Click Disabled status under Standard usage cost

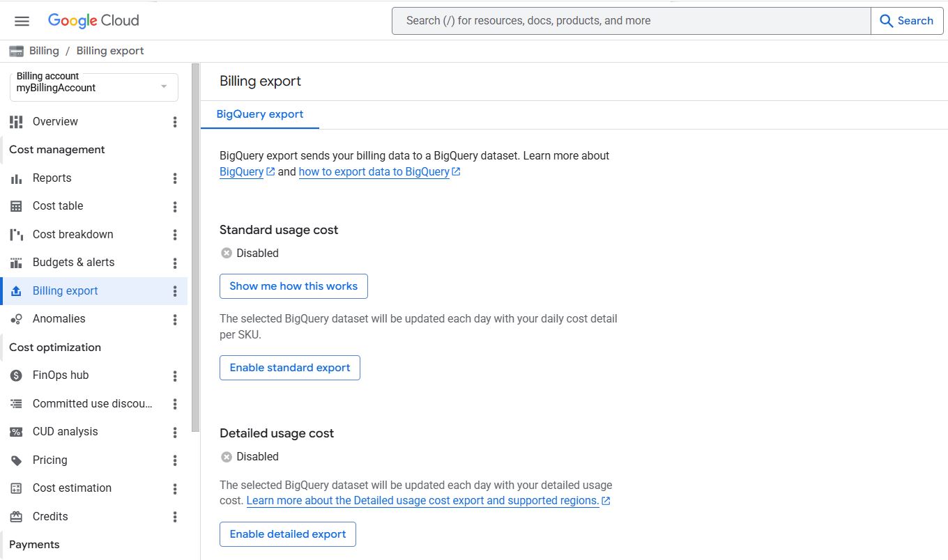point(250,254)
